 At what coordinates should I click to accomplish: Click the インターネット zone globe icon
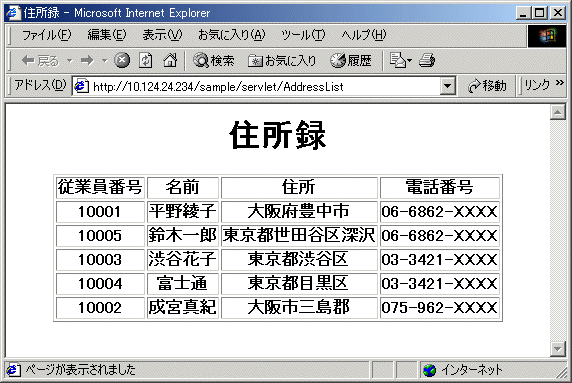click(429, 370)
